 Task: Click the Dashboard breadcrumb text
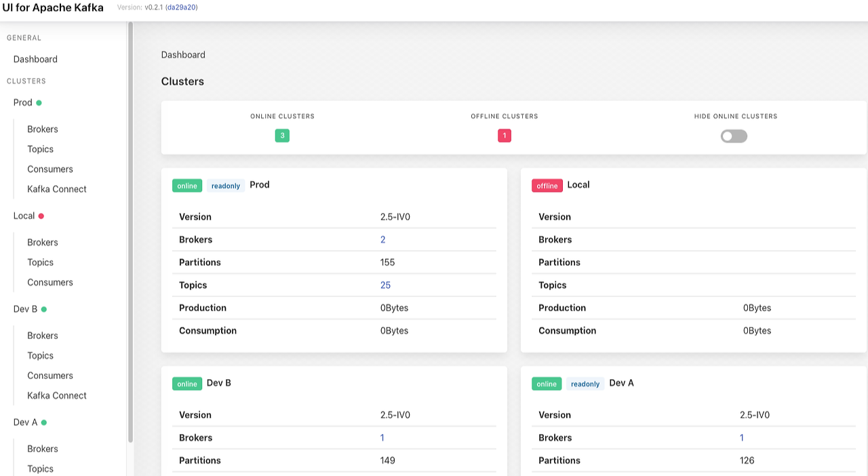pyautogui.click(x=183, y=55)
